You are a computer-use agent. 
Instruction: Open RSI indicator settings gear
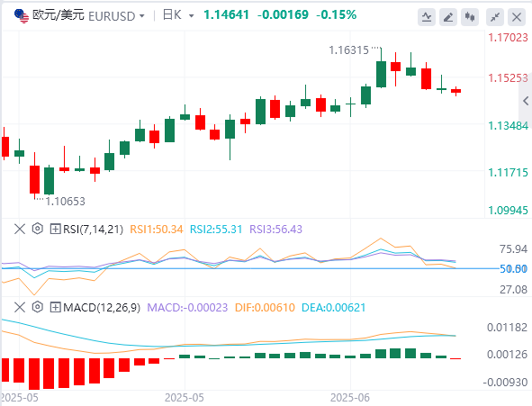(x=37, y=229)
